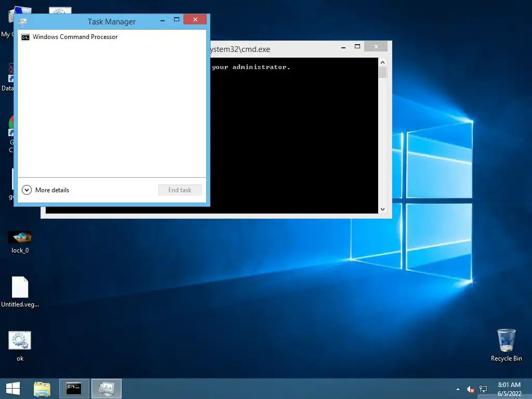
Task: Close the cmd.exe window
Action: [x=376, y=46]
